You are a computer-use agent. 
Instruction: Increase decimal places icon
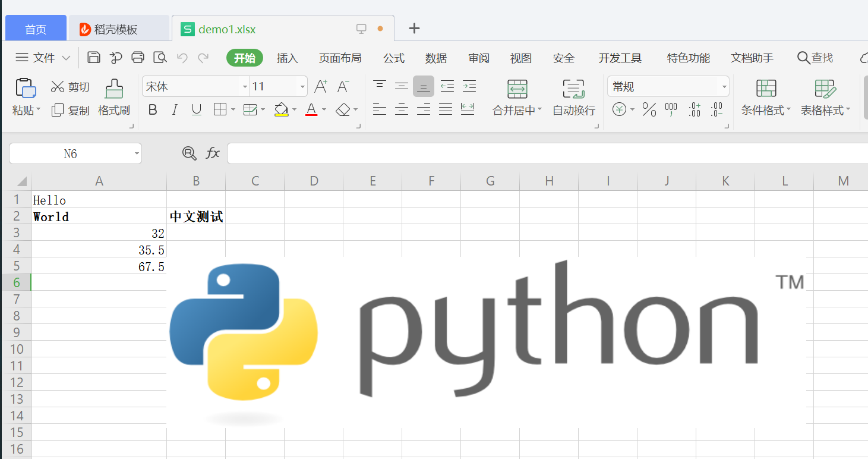pos(694,109)
